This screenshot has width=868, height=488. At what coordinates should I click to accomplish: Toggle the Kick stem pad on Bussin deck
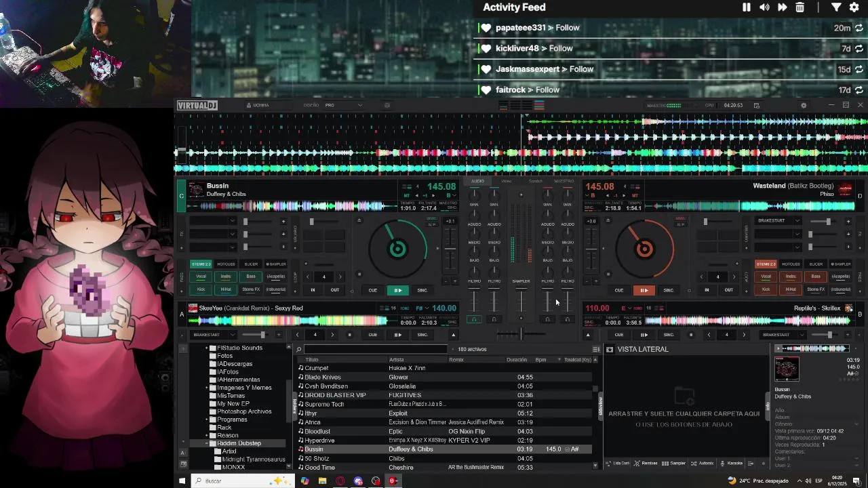(201, 289)
